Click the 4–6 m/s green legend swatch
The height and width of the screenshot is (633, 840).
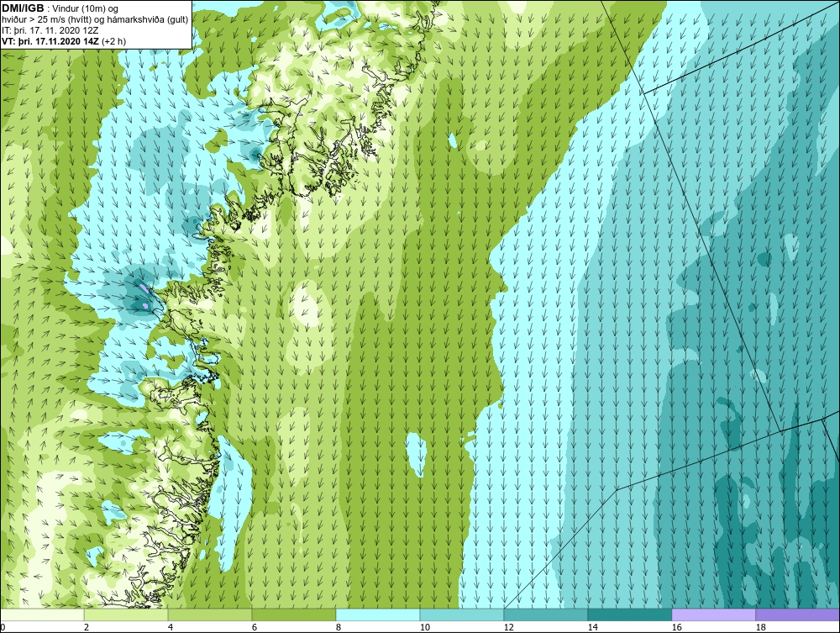[x=210, y=615]
